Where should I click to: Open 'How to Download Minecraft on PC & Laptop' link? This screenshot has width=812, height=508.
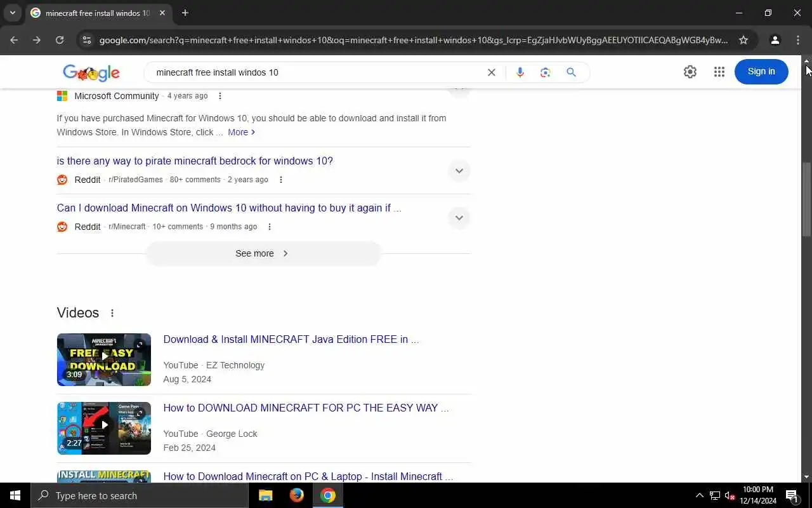[x=308, y=476]
